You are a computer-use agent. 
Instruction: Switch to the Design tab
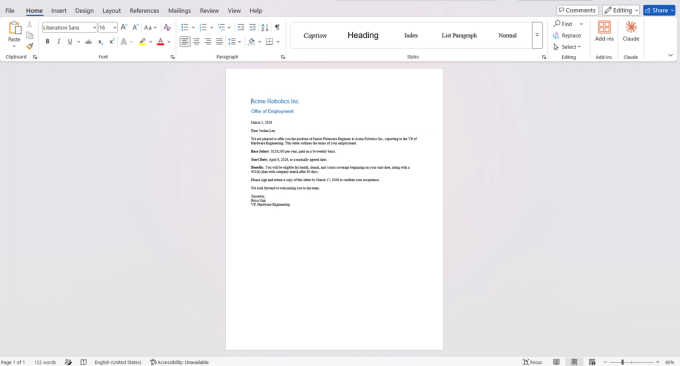[84, 10]
